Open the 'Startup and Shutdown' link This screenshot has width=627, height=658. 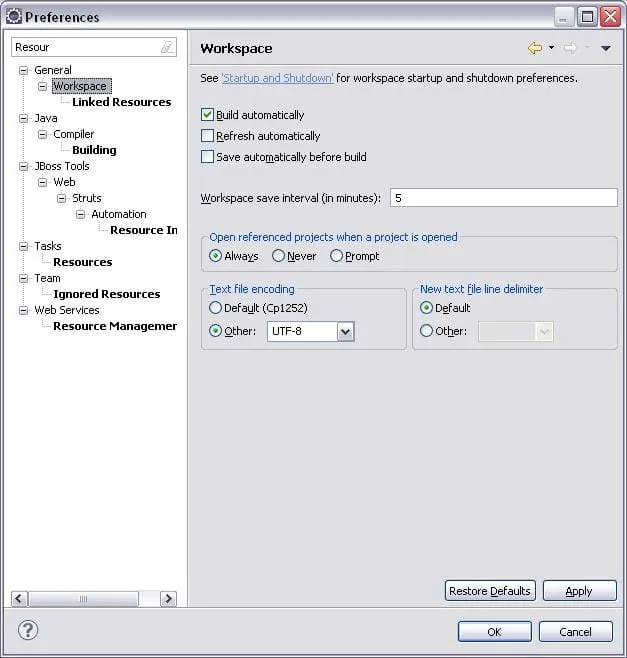pos(277,78)
